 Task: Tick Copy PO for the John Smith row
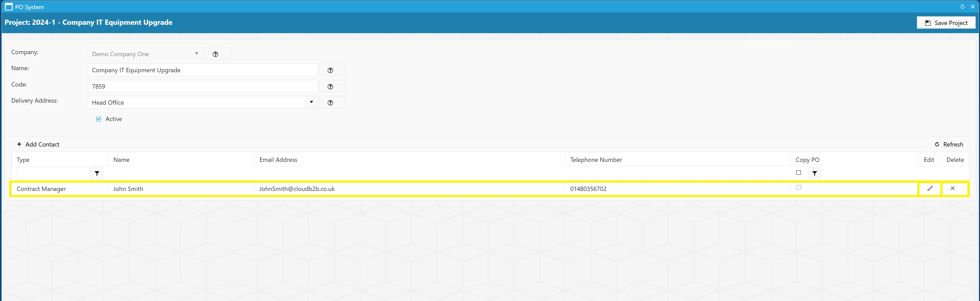[798, 187]
